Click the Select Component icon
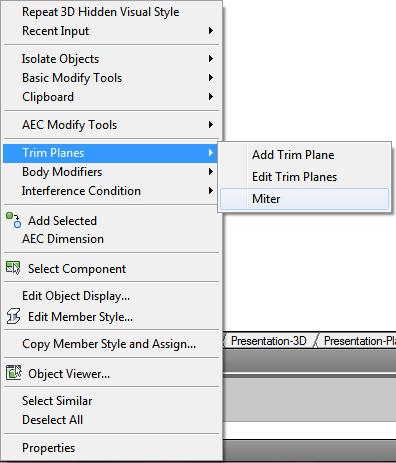This screenshot has width=396, height=463. pos(13,268)
